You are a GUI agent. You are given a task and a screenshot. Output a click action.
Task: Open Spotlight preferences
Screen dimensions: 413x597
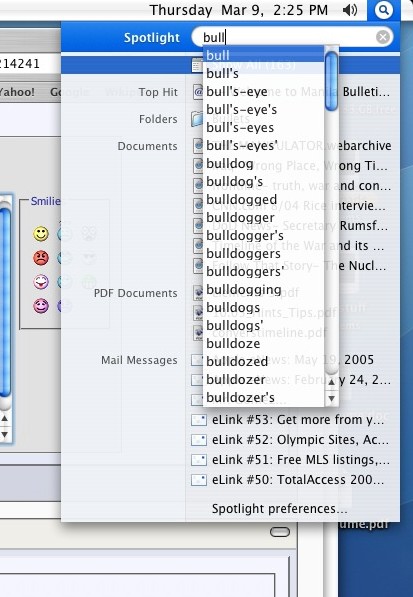tap(279, 509)
